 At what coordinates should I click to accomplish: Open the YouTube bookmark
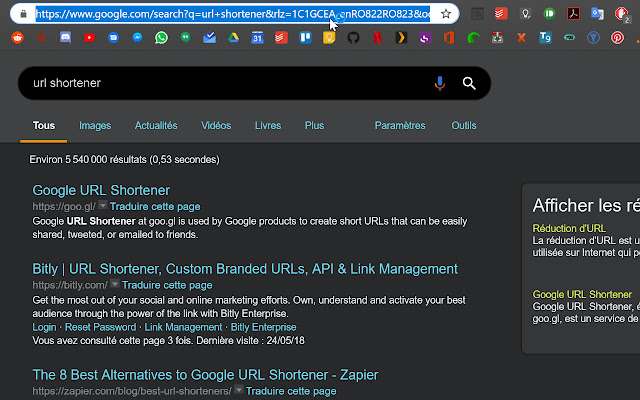coord(89,38)
